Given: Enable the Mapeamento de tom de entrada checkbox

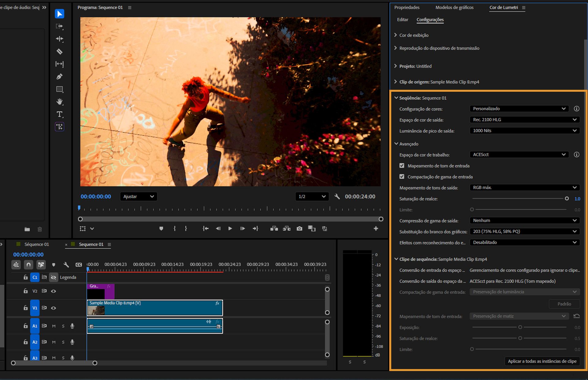Looking at the screenshot, I should pyautogui.click(x=401, y=165).
